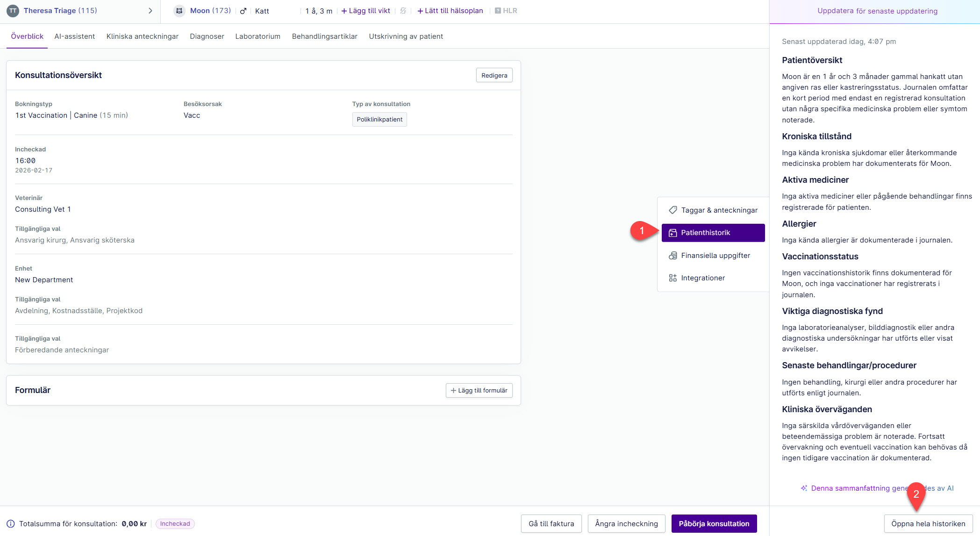Click the Senaste behandlingar/procedurer heading

[x=849, y=365]
